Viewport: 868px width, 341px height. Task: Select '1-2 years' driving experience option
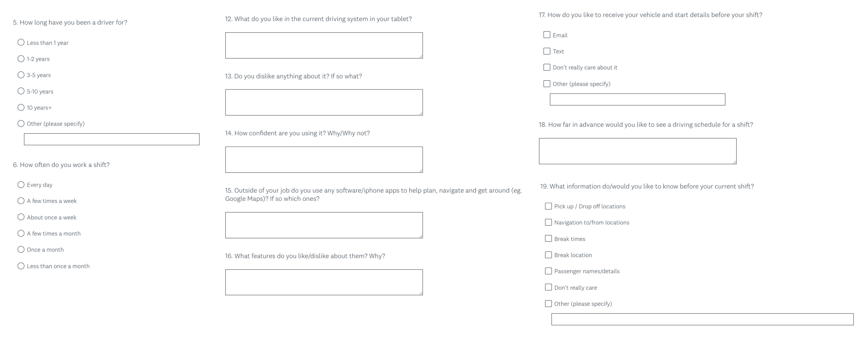(x=21, y=59)
